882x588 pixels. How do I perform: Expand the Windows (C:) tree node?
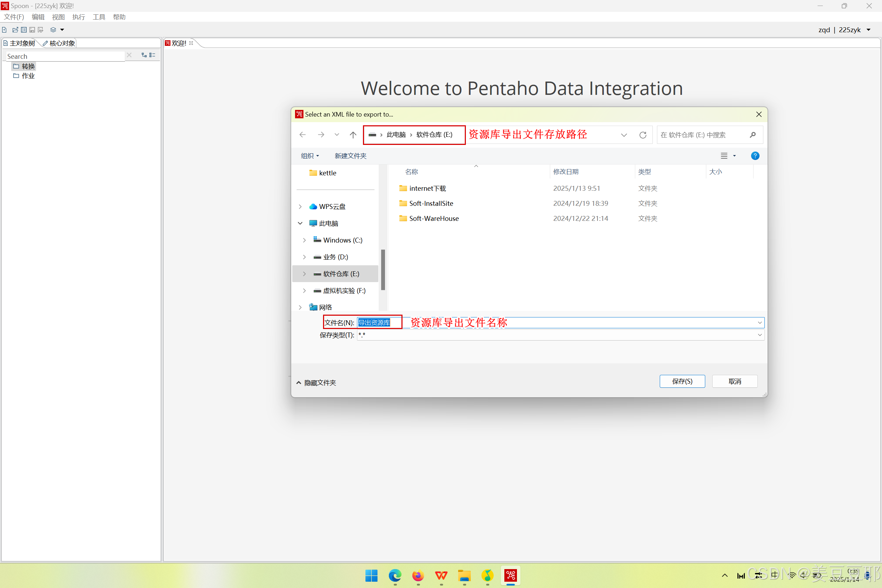[x=304, y=240]
